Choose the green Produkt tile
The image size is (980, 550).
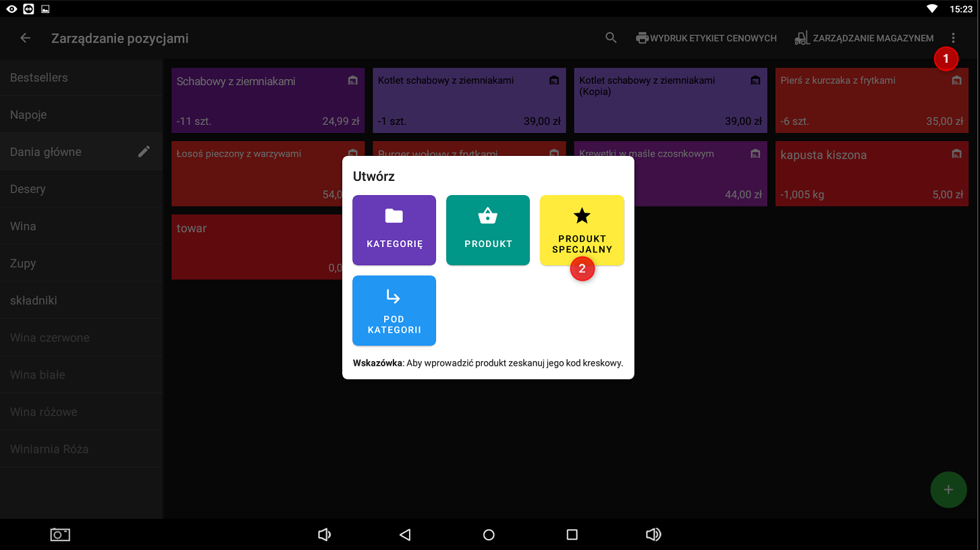click(488, 230)
